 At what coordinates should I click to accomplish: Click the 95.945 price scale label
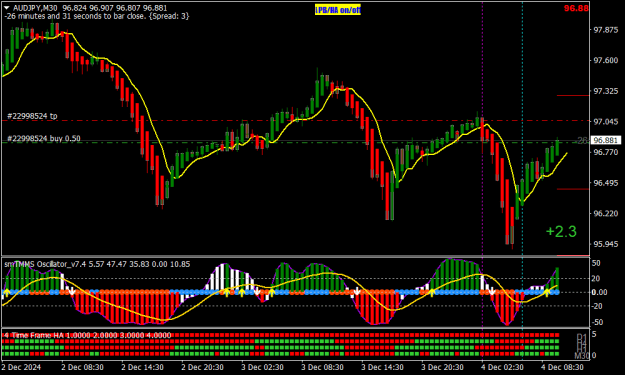(x=606, y=244)
